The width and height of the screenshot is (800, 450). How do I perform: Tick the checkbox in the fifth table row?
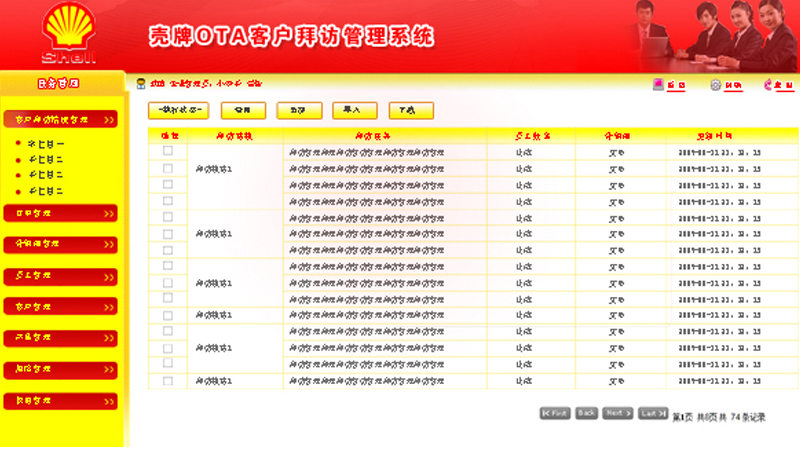[x=167, y=217]
